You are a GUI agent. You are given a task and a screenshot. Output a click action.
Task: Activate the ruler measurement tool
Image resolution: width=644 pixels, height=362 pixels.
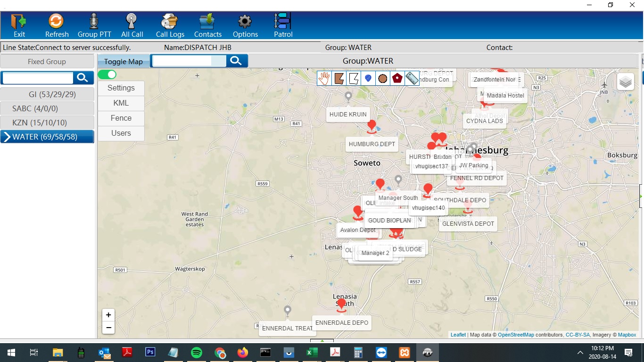coord(412,78)
